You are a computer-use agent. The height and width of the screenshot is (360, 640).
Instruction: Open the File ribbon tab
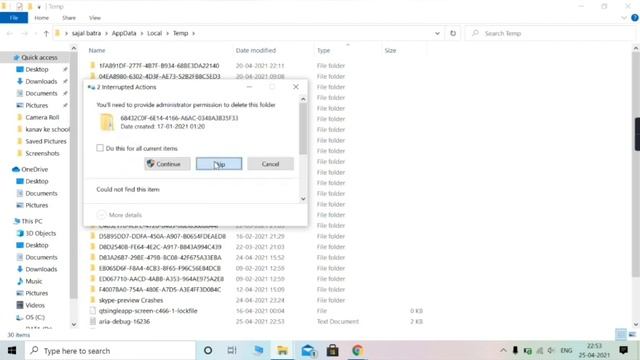(14, 18)
